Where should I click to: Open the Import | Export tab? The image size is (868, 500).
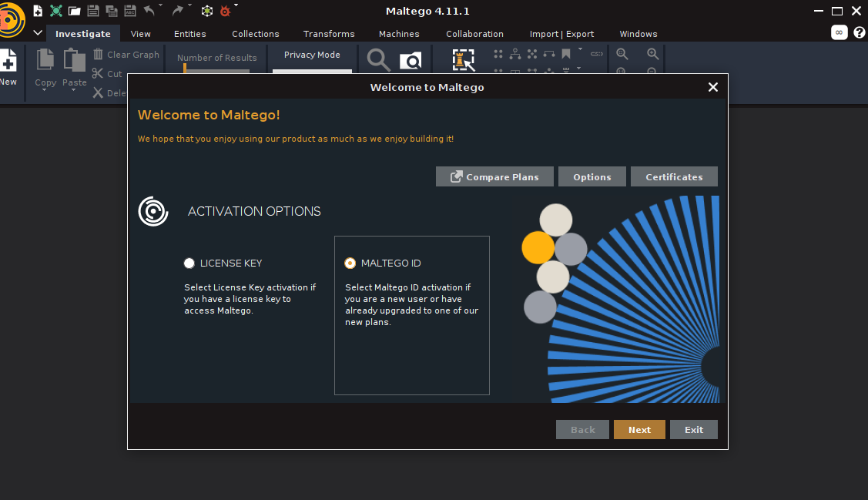562,34
